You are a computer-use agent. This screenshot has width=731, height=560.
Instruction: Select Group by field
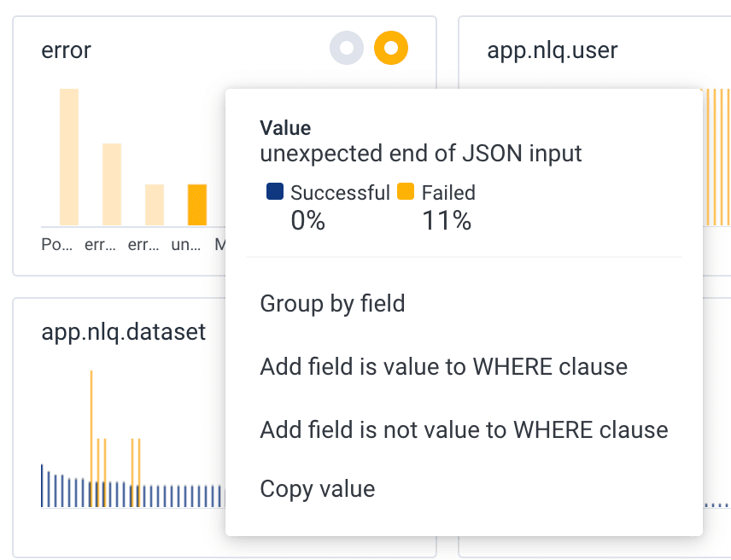(332, 304)
